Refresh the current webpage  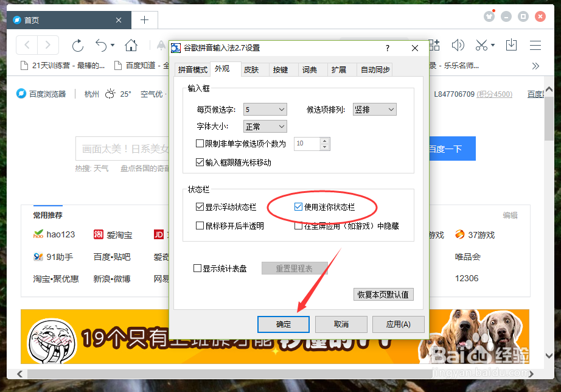[x=78, y=45]
